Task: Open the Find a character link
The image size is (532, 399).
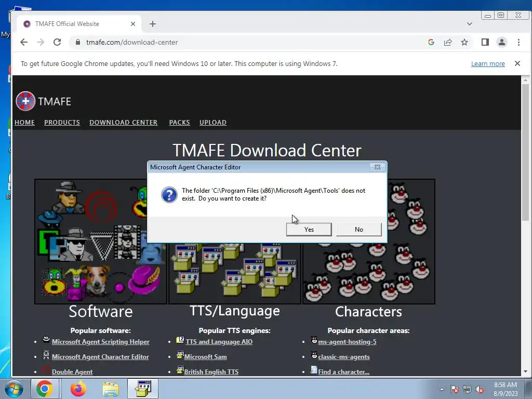Action: (344, 371)
